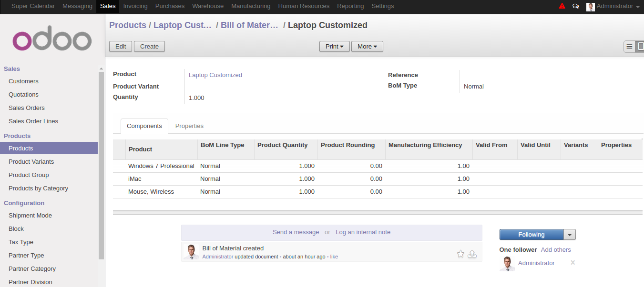The width and height of the screenshot is (644, 287).
Task: Star the Bill of Material created message
Action: click(460, 254)
